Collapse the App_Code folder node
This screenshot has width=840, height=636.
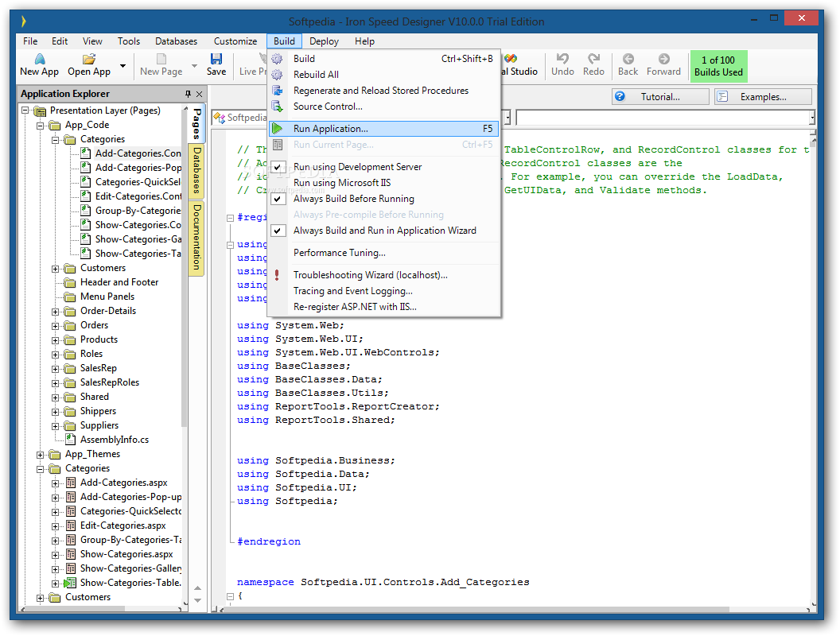(x=41, y=126)
